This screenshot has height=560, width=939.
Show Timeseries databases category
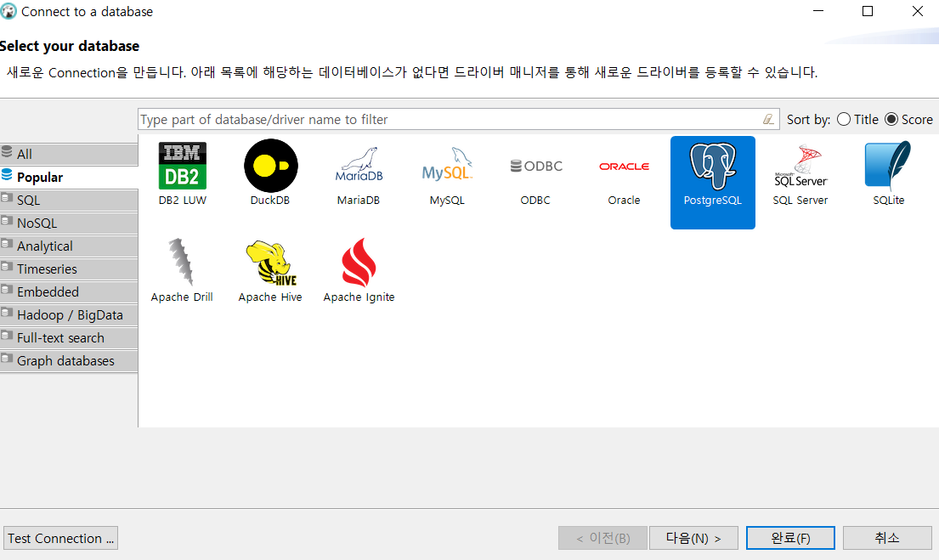(x=69, y=269)
